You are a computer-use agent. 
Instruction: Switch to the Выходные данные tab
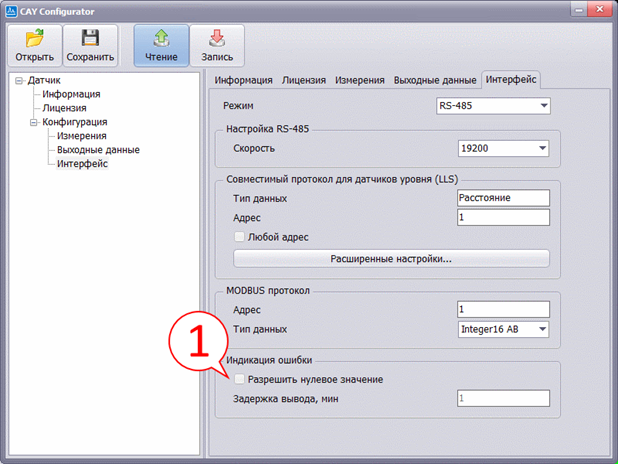[x=435, y=79]
